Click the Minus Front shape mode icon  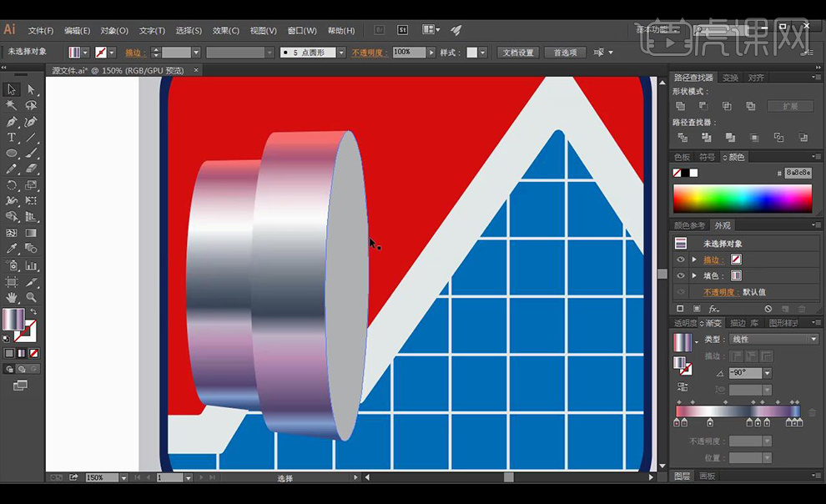(704, 106)
